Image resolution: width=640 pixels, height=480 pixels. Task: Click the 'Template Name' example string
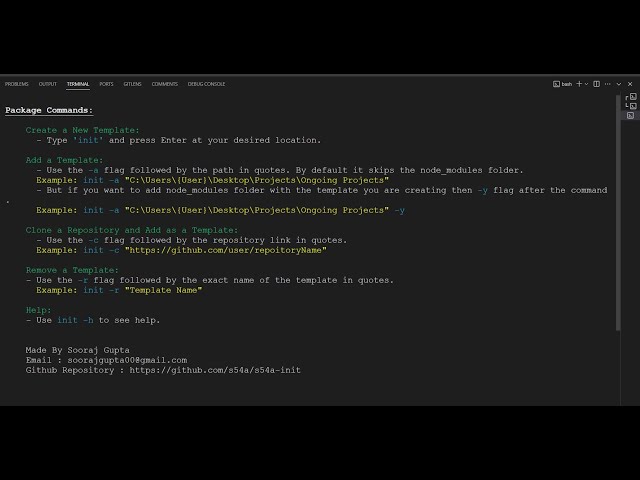coord(163,290)
